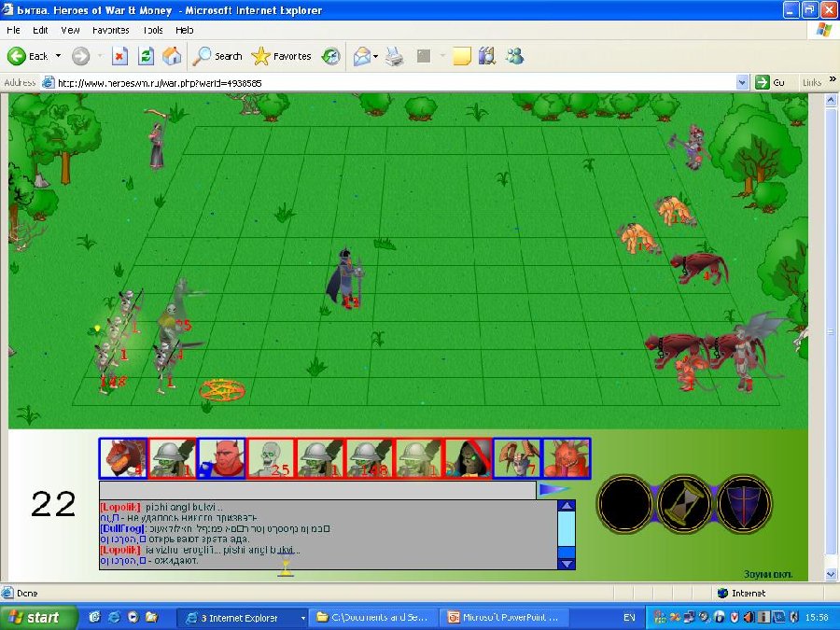Open the Tools menu
Screen dimensions: 840x630
point(153,30)
